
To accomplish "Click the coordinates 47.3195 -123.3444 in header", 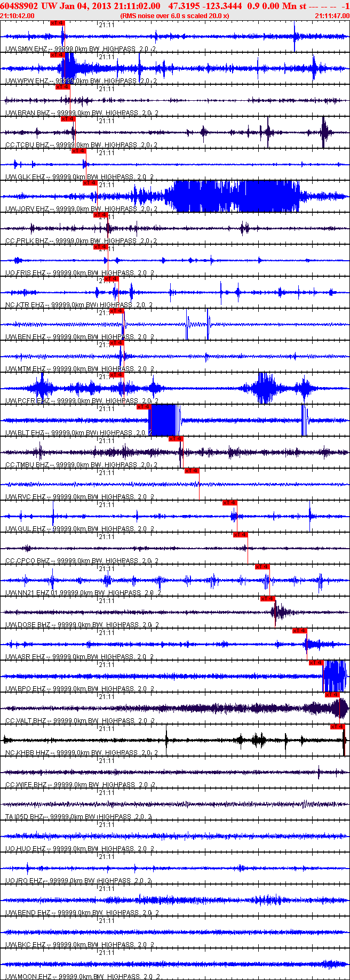I will pyautogui.click(x=205, y=6).
